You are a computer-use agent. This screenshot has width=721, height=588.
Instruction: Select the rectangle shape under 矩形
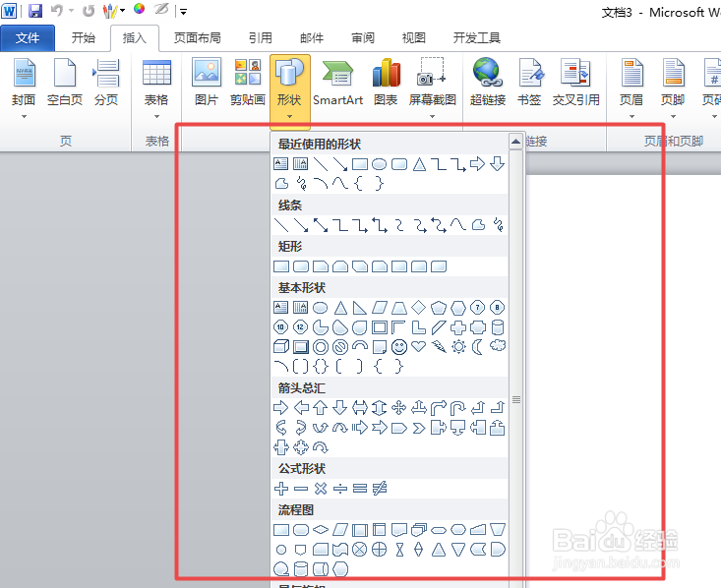tap(281, 266)
